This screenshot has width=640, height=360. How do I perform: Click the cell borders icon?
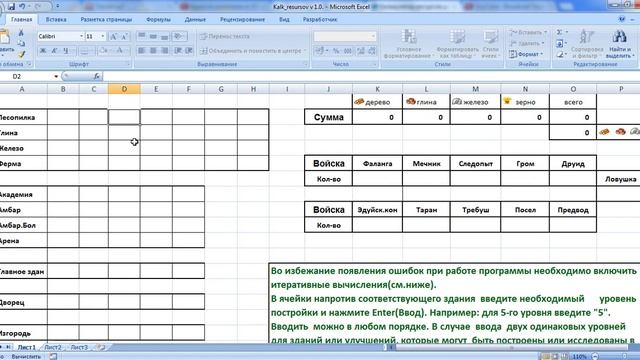pyautogui.click(x=83, y=51)
